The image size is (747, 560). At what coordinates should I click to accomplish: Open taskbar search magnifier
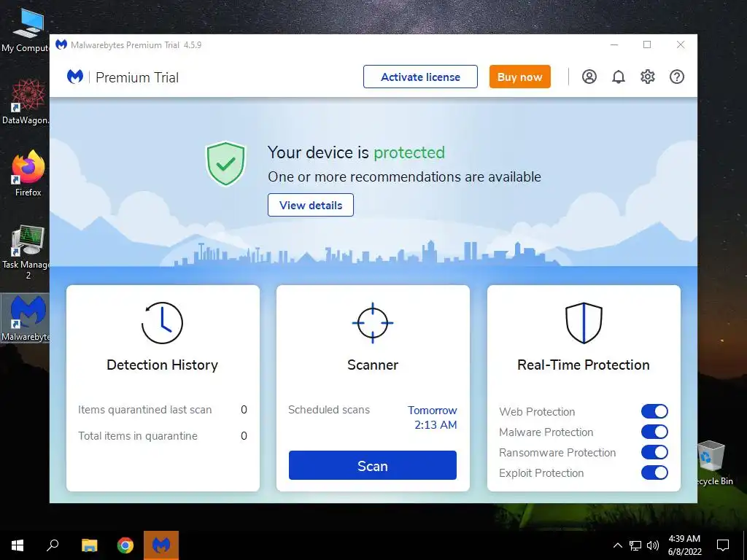pyautogui.click(x=53, y=545)
